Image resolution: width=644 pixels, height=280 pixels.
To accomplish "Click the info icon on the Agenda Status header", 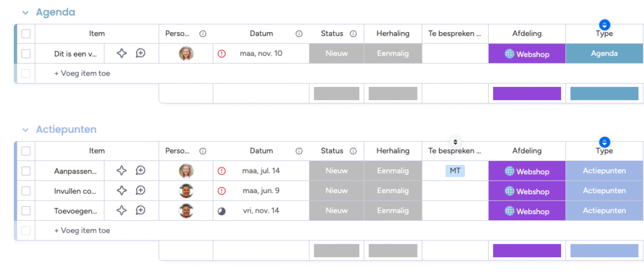I will click(x=353, y=34).
